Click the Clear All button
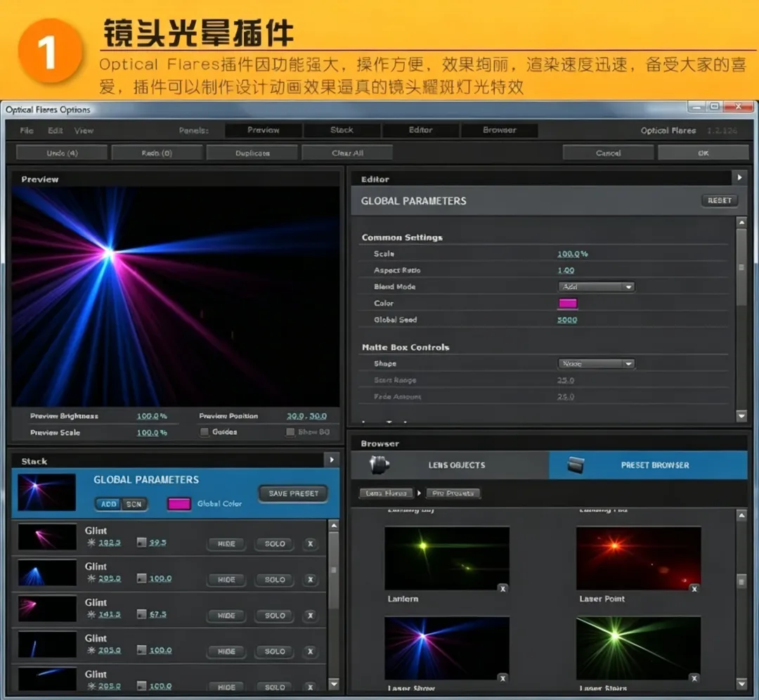This screenshot has width=759, height=700. pos(347,153)
